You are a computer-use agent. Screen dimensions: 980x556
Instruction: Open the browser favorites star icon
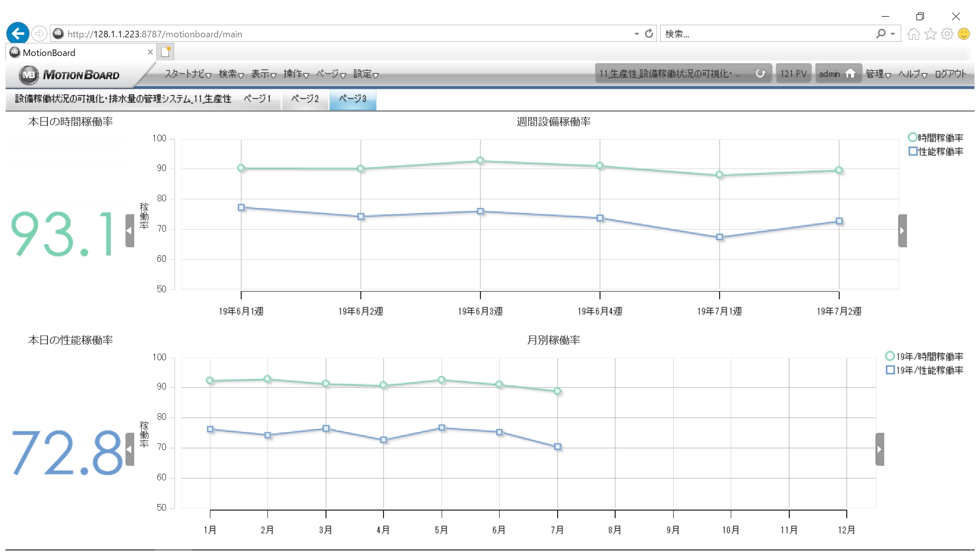[931, 34]
